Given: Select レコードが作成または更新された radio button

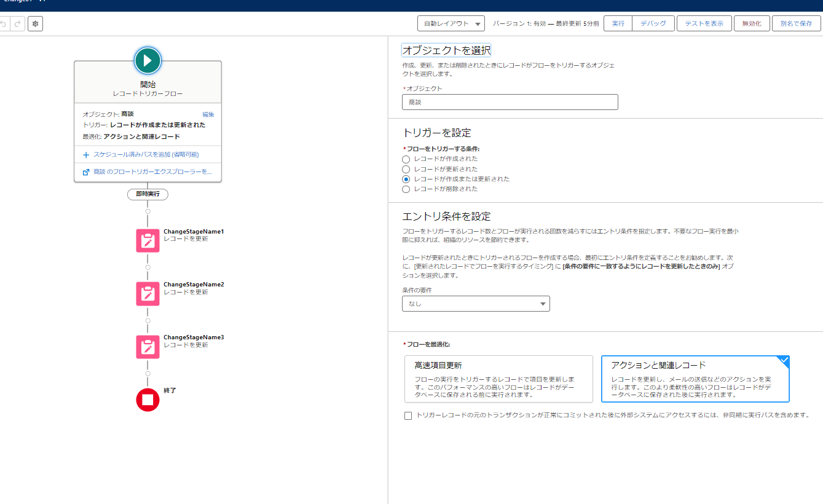Looking at the screenshot, I should 406,179.
